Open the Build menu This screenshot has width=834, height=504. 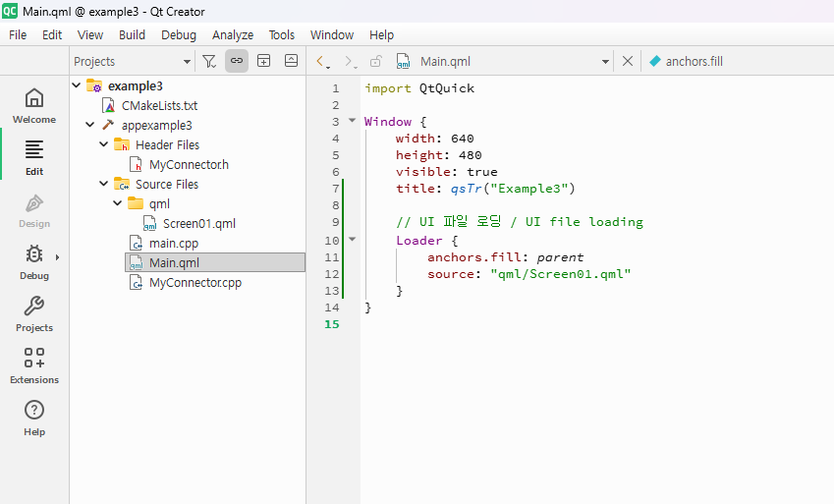(132, 34)
